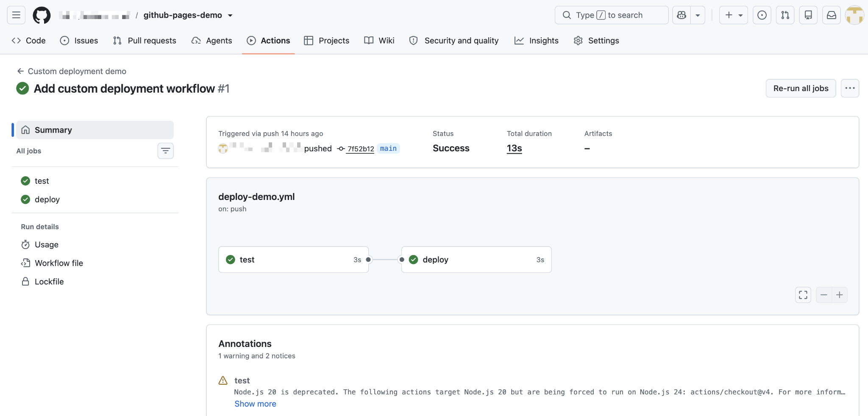Open the deploy job in sidebar
The width and height of the screenshot is (868, 416).
(x=95, y=200)
